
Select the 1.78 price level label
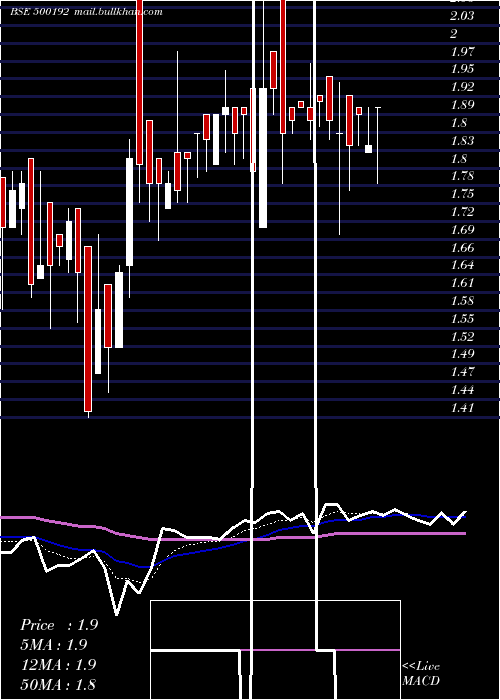point(462,176)
